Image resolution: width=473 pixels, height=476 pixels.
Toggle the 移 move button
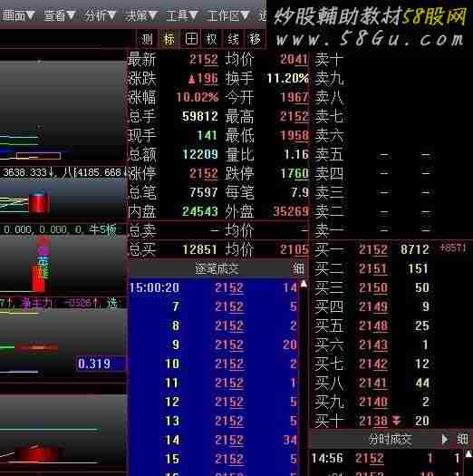pos(255,39)
